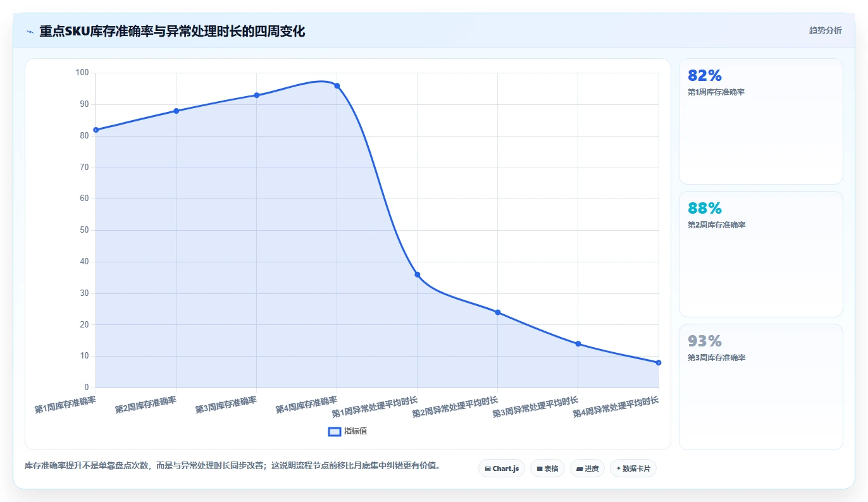Click the footer note starting with 库存准确率提升
The width and height of the screenshot is (868, 502).
(232, 466)
